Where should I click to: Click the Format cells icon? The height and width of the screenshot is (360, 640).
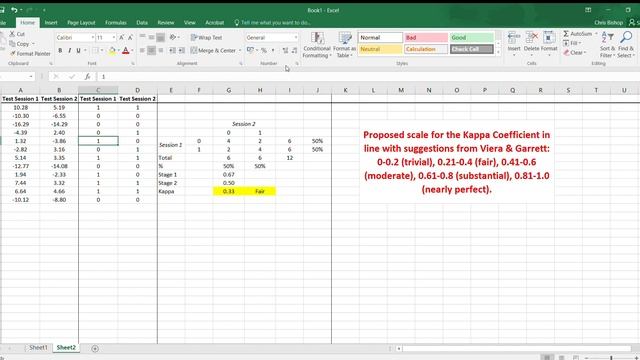click(x=549, y=38)
